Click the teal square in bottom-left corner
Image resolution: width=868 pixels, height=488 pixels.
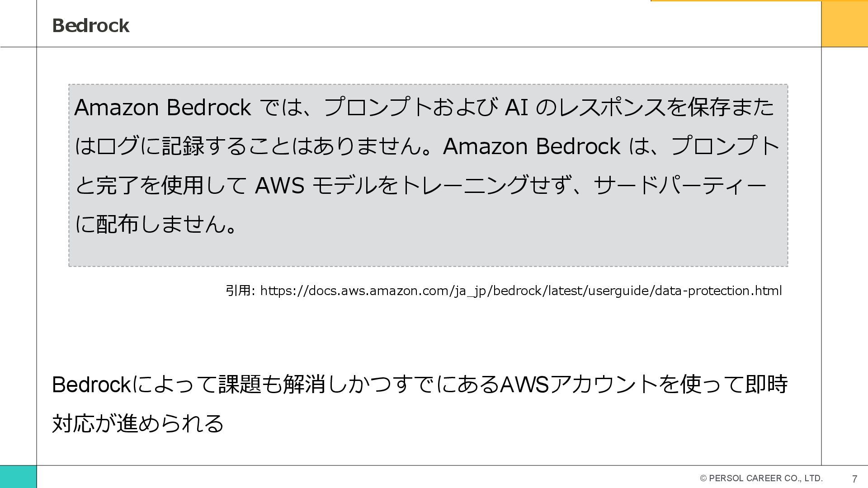18,476
